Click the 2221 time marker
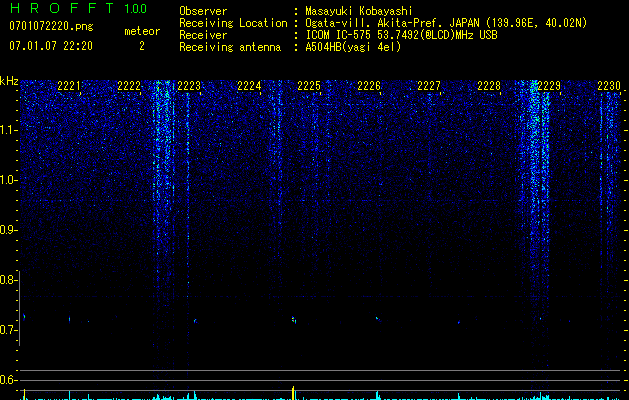629x400 pixels. tap(69, 85)
